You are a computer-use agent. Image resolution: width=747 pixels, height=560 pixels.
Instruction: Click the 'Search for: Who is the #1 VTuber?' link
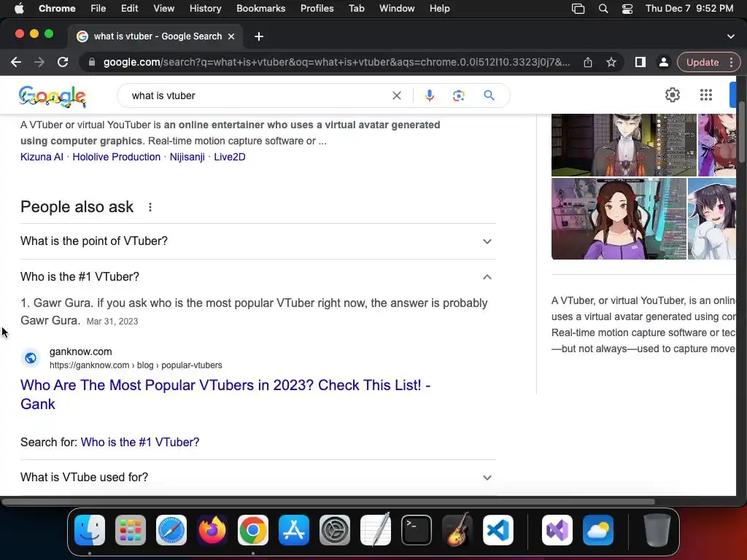pyautogui.click(x=140, y=442)
